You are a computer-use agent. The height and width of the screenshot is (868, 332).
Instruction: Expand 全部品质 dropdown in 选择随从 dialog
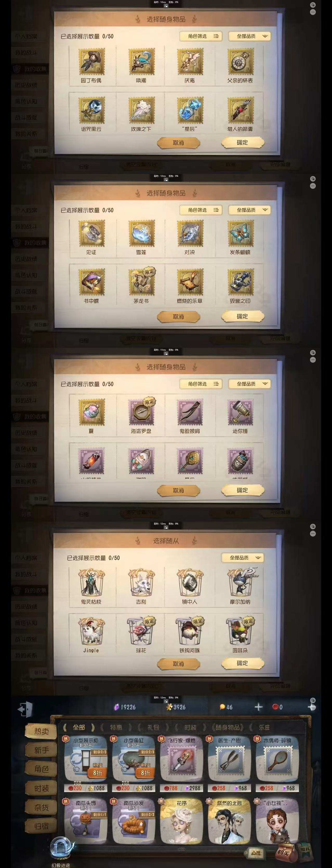(x=243, y=558)
